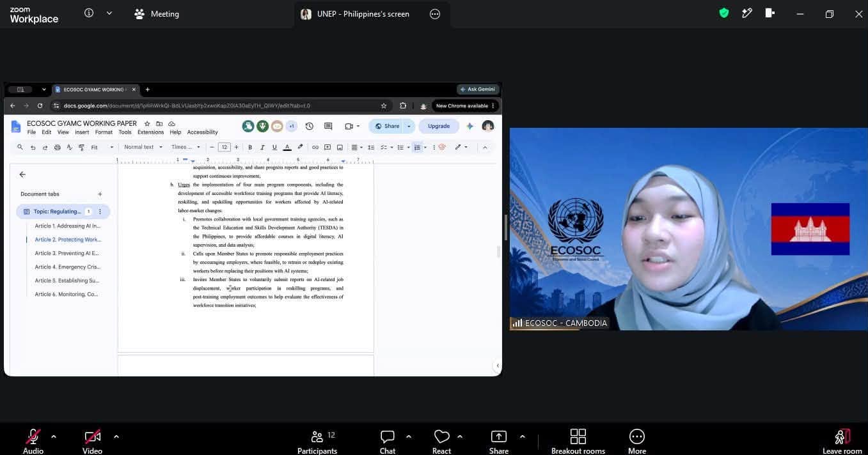Open the More options menu
Image resolution: width=868 pixels, height=455 pixels.
point(637,441)
